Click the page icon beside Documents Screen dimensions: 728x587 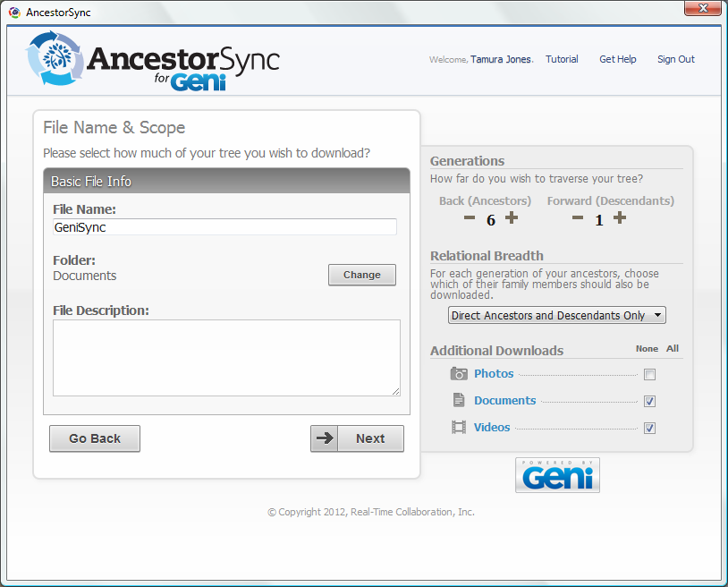[x=459, y=400]
